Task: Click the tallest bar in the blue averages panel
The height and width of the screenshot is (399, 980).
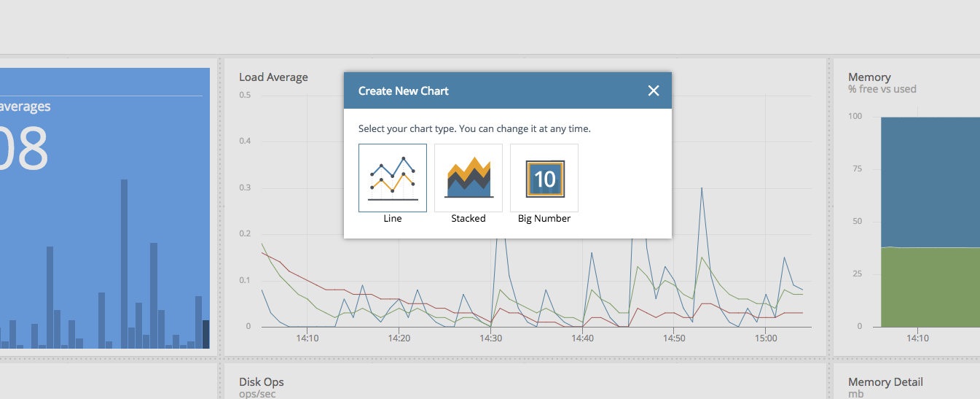Action: [124, 263]
